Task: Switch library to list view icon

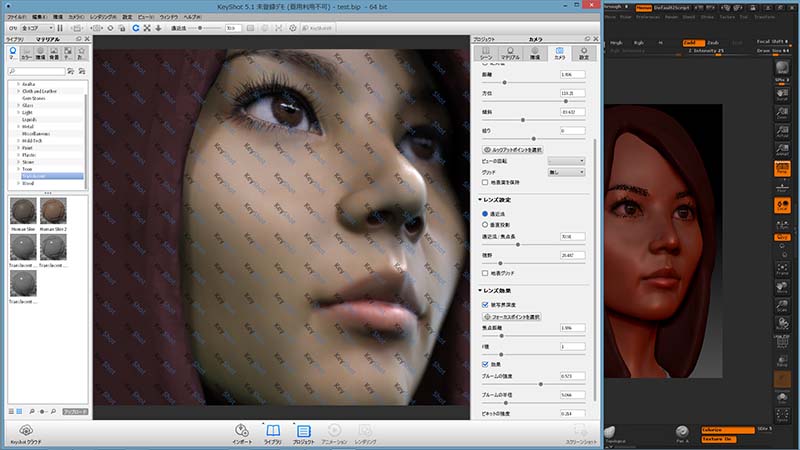Action: [x=11, y=411]
